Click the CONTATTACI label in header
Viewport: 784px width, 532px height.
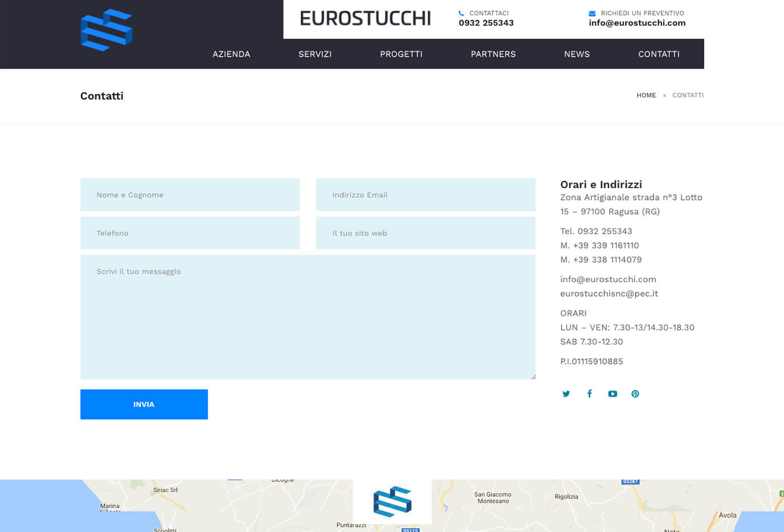(x=489, y=13)
